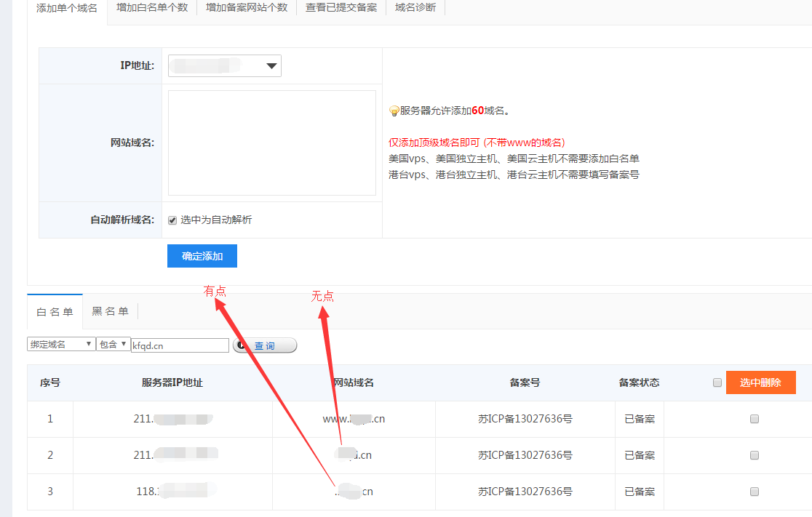The height and width of the screenshot is (517, 812).
Task: Tick the checkbox for table row 3
Action: click(755, 492)
